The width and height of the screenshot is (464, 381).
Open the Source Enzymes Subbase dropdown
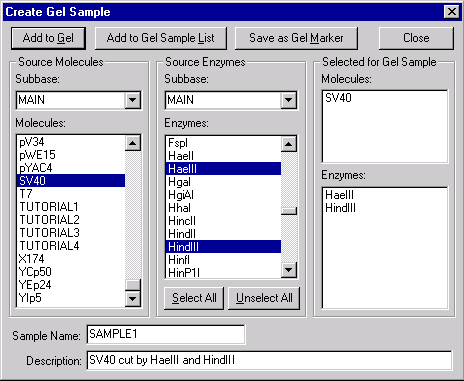(x=288, y=100)
